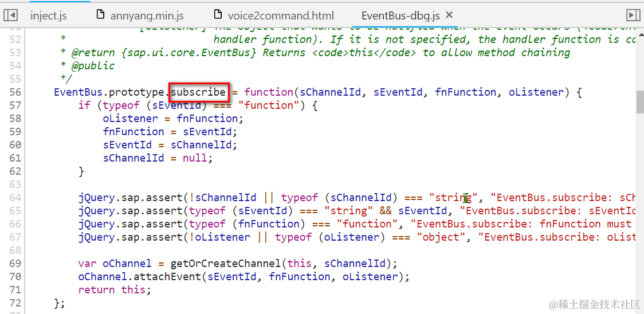Set breakpoint on line number 71
The image size is (644, 314).
click(x=15, y=289)
